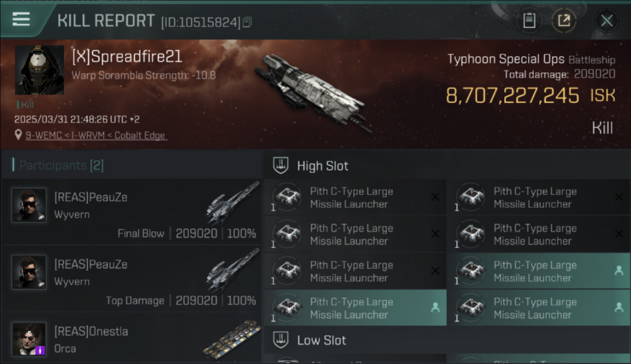
Task: Click Onestla's pilot portrait
Action: pyautogui.click(x=29, y=339)
